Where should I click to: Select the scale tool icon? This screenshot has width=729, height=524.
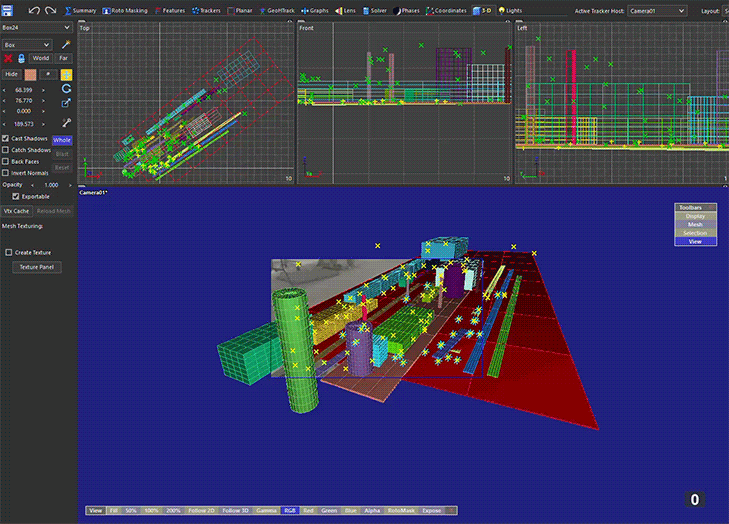point(66,103)
